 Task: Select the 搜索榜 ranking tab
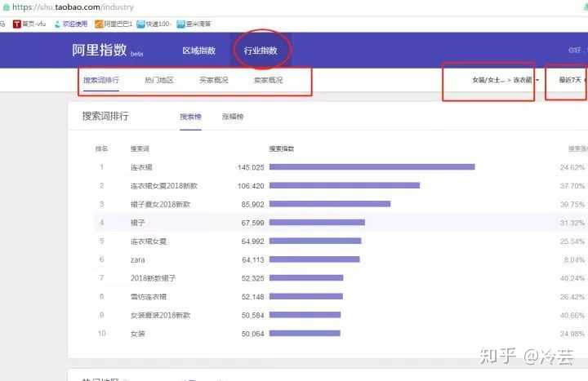click(190, 117)
